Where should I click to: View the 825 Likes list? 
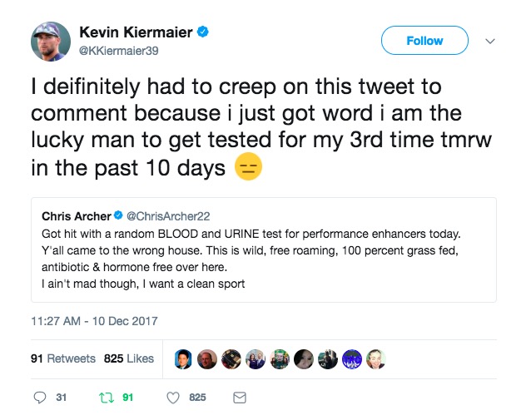coord(129,358)
